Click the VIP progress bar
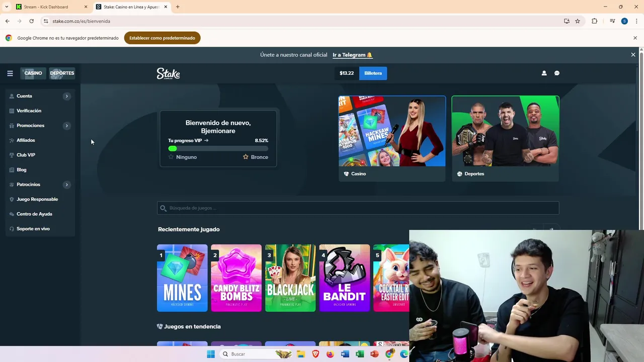This screenshot has height=362, width=644. [218, 149]
